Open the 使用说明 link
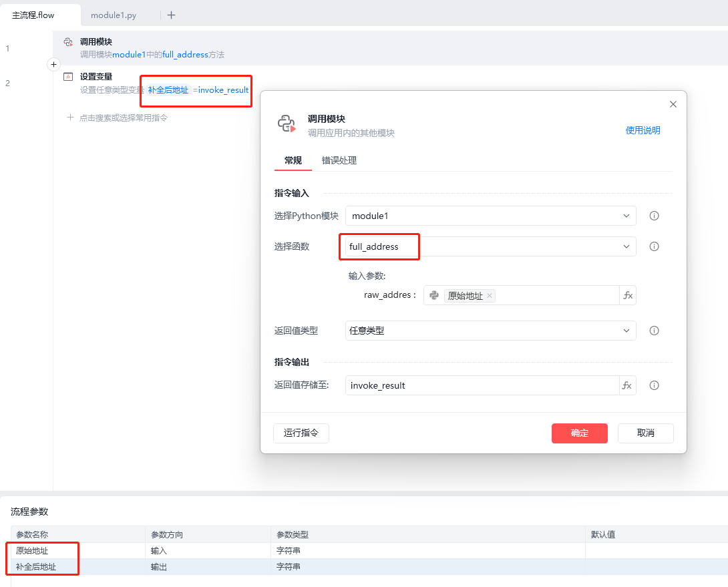The image size is (728, 587). click(643, 130)
